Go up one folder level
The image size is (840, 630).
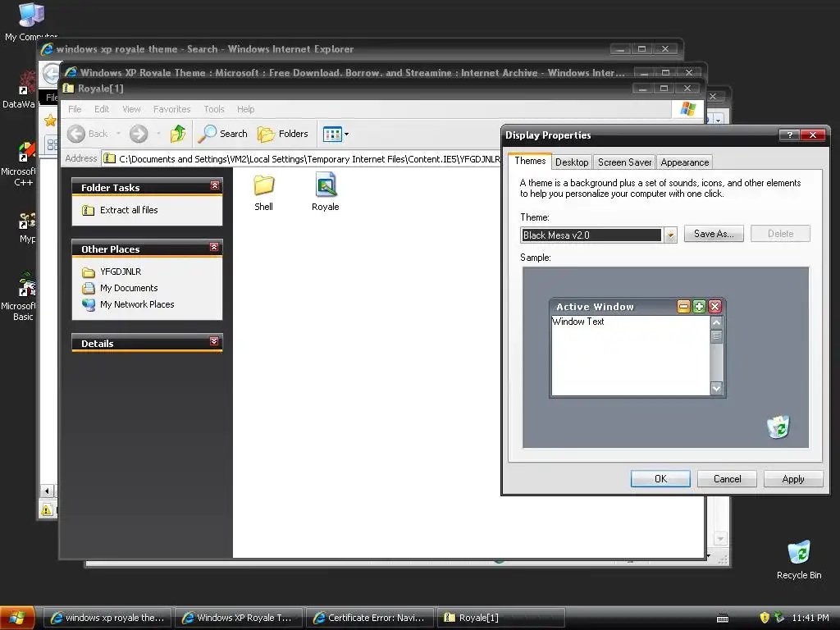(178, 134)
